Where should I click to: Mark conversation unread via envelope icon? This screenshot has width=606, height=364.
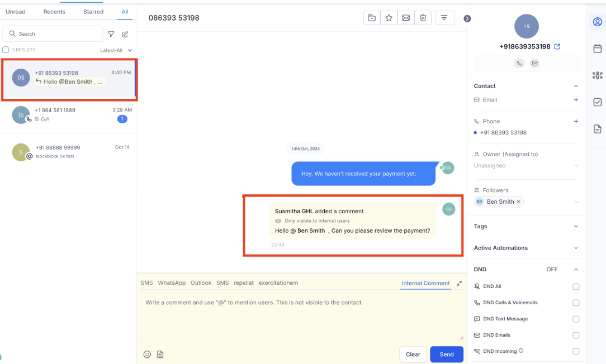pos(406,18)
